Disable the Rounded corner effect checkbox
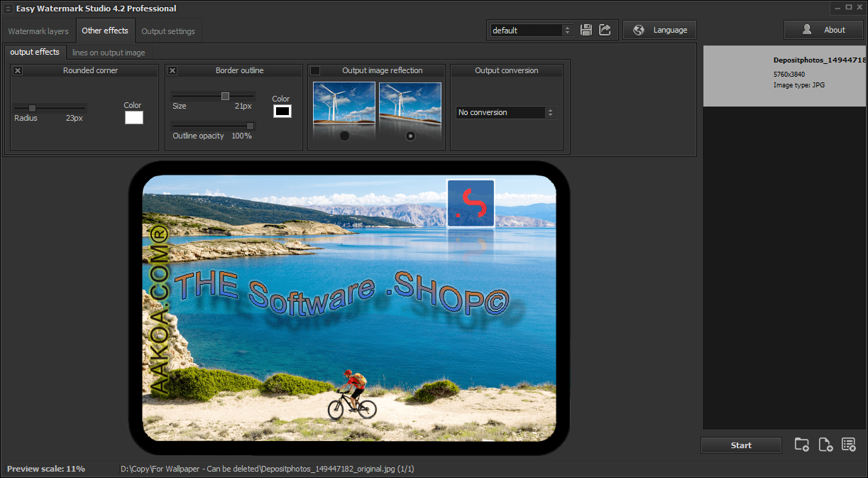The image size is (868, 478). pyautogui.click(x=17, y=70)
